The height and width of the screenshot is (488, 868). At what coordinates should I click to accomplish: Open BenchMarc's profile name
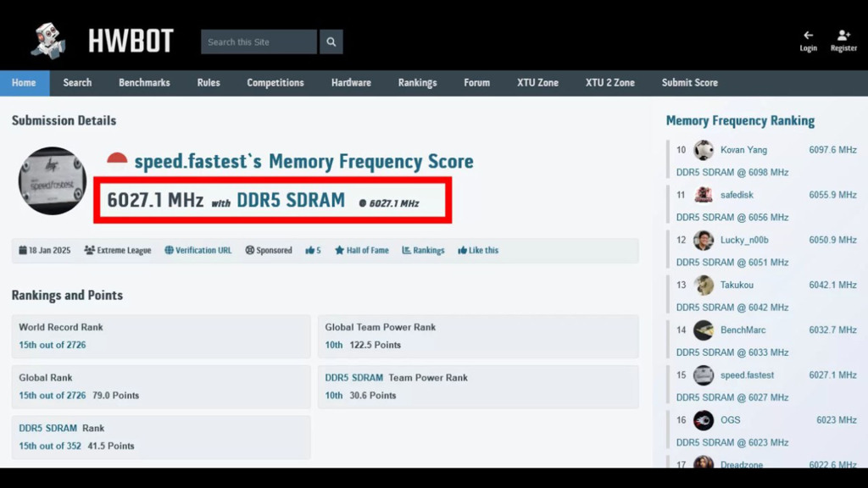pos(743,330)
